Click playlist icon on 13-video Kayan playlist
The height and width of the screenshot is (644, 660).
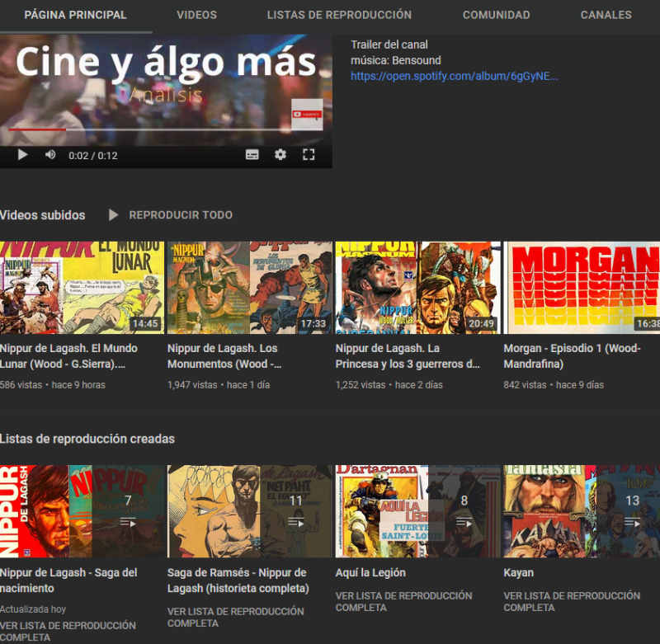point(632,523)
